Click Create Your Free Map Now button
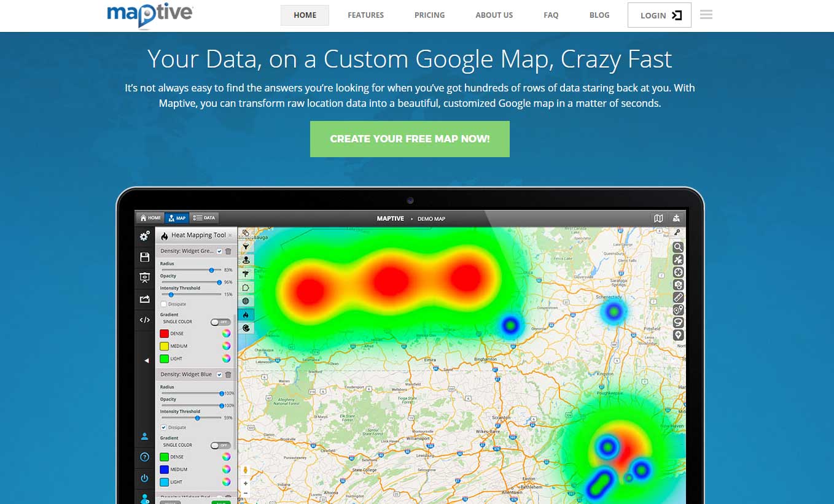The image size is (834, 504). point(410,139)
